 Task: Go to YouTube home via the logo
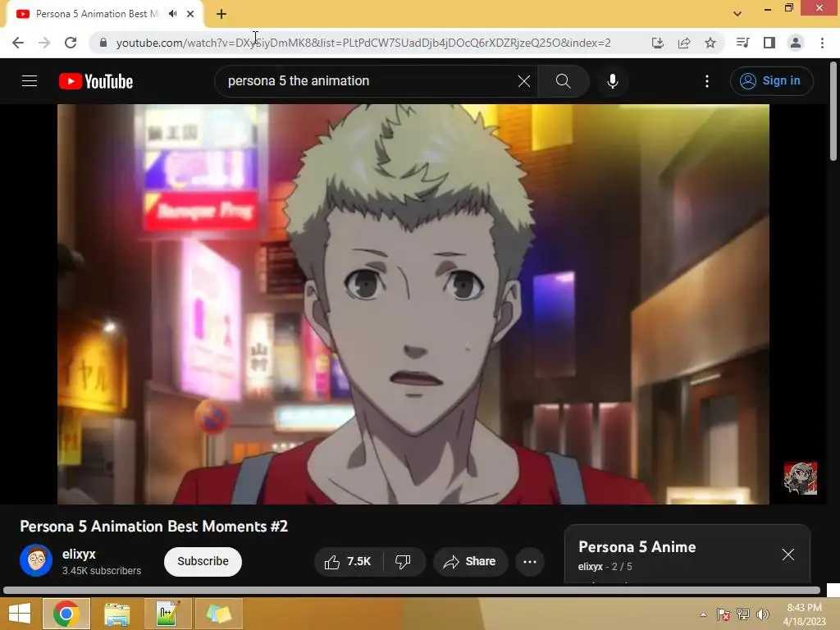pos(96,81)
